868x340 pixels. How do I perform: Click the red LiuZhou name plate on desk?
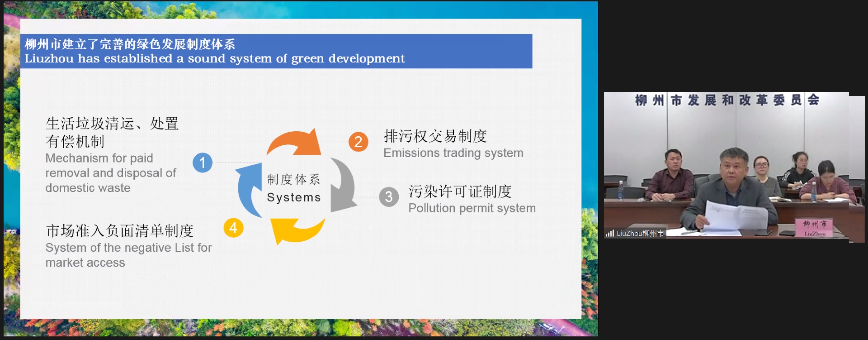click(x=815, y=228)
